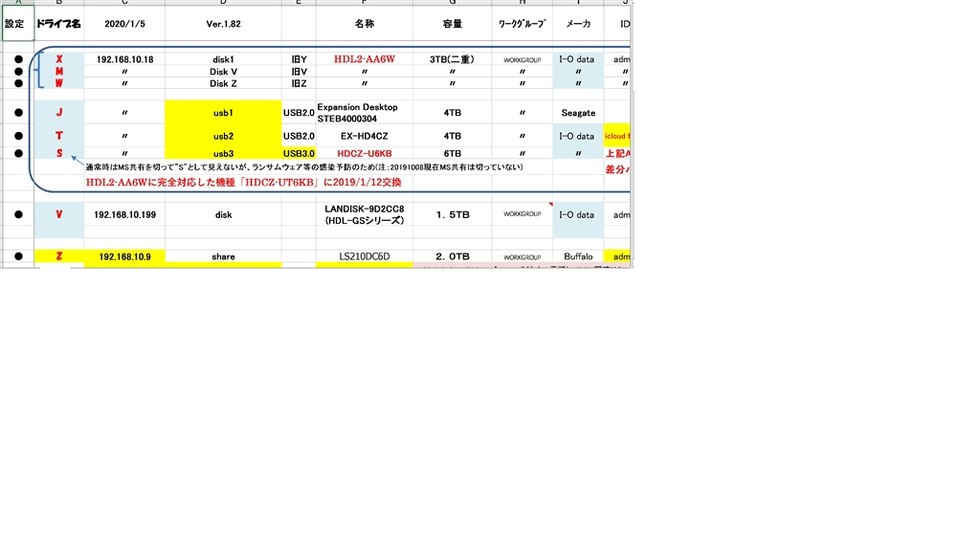Viewport: 980px width, 551px height.
Task: Click the Buffalo manufacturer cell
Action: pos(576,256)
